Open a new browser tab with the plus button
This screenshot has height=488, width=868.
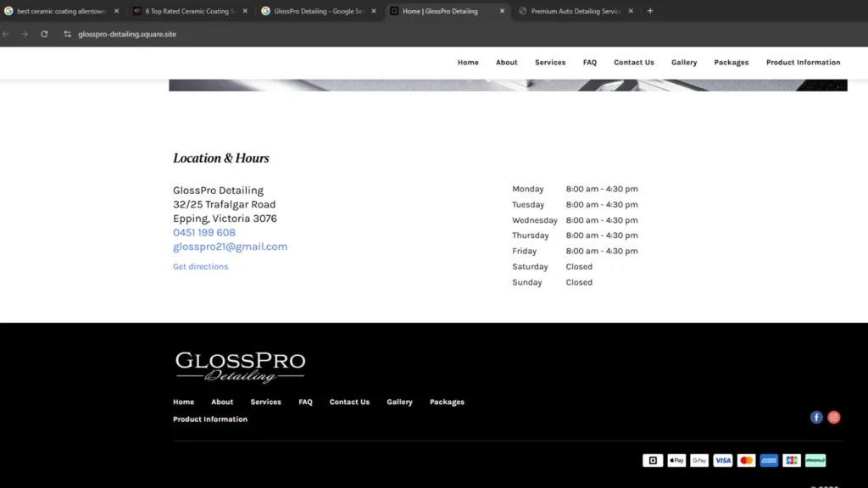(x=649, y=11)
